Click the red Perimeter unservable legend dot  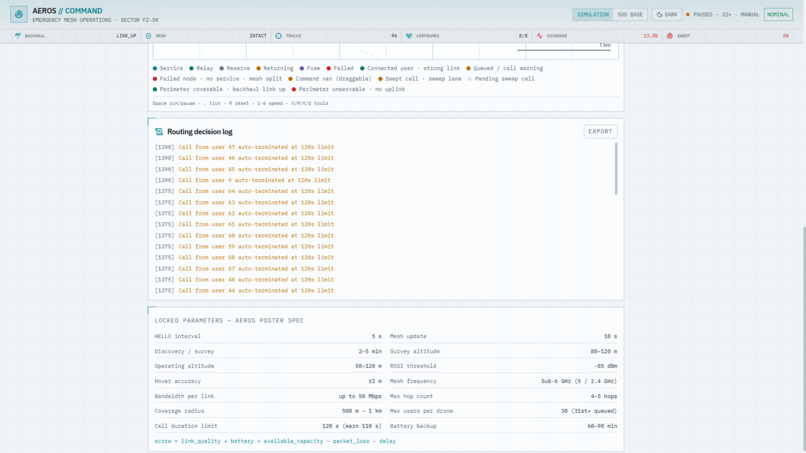point(294,89)
